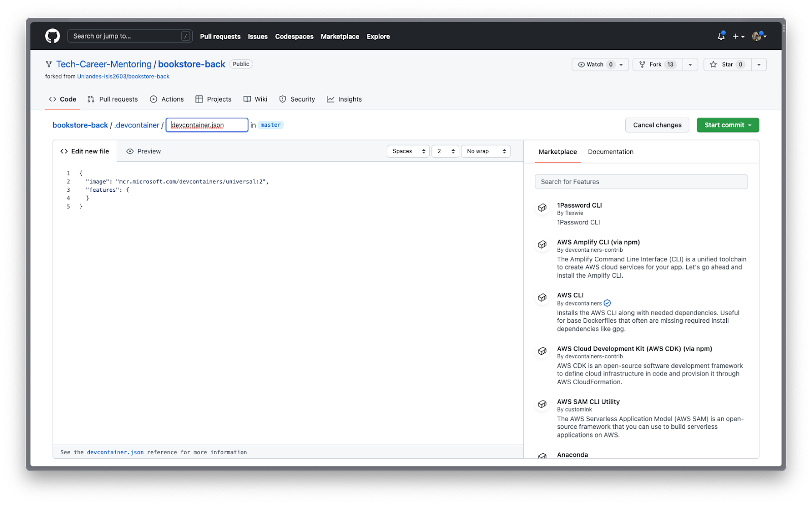The width and height of the screenshot is (812, 505).
Task: Expand the Fork options dropdown arrow
Action: tap(690, 64)
